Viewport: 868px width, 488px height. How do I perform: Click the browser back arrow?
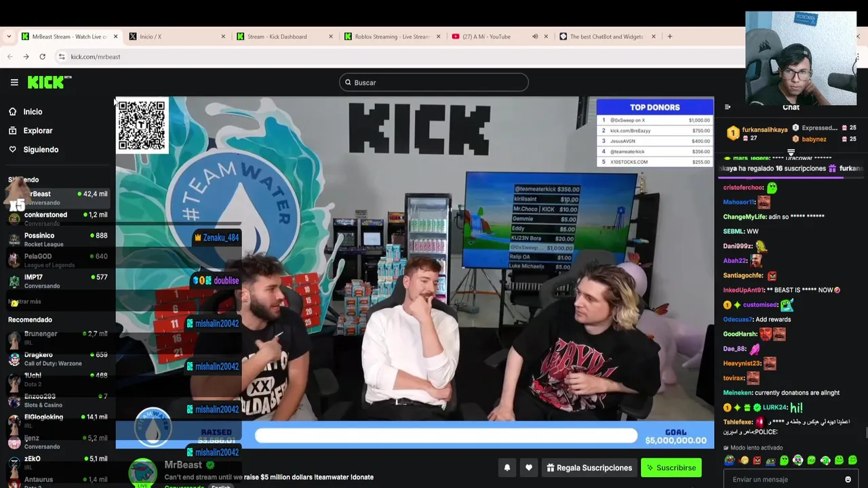[10, 57]
